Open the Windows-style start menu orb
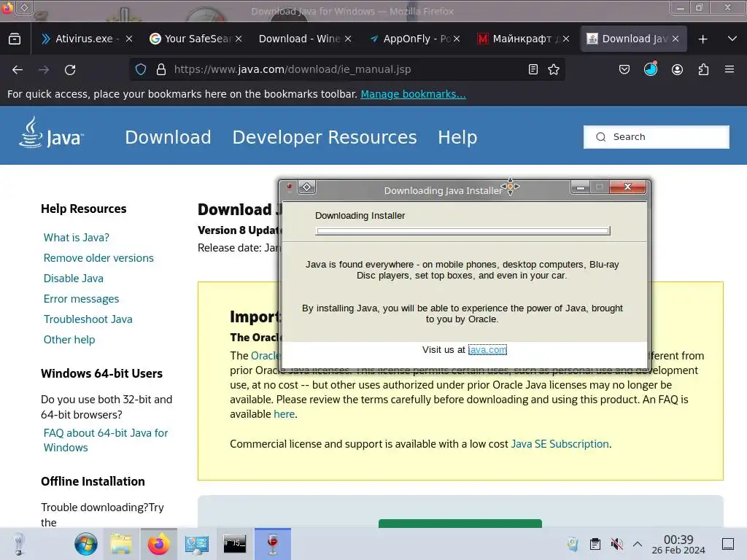The height and width of the screenshot is (560, 747). click(86, 544)
